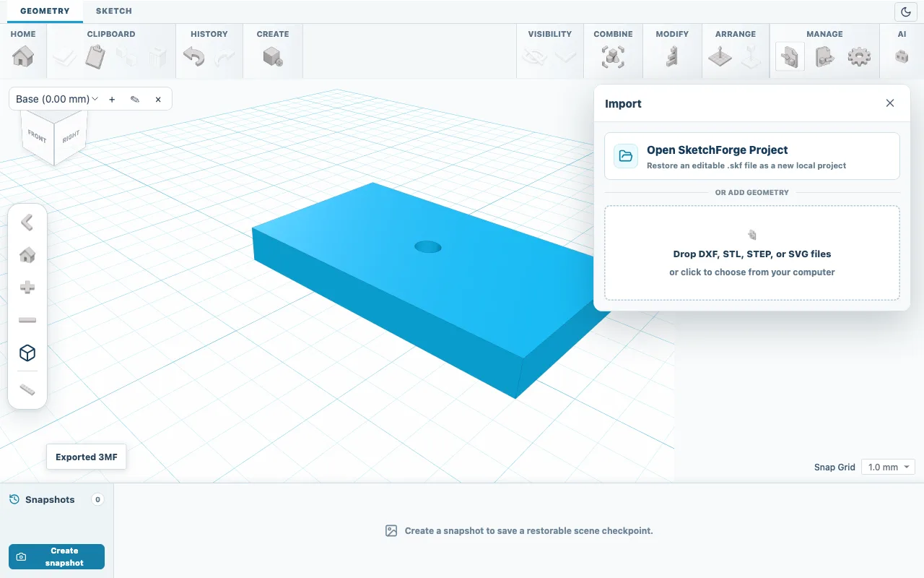
Task: Zoom in with the plus icon
Action: tap(27, 288)
